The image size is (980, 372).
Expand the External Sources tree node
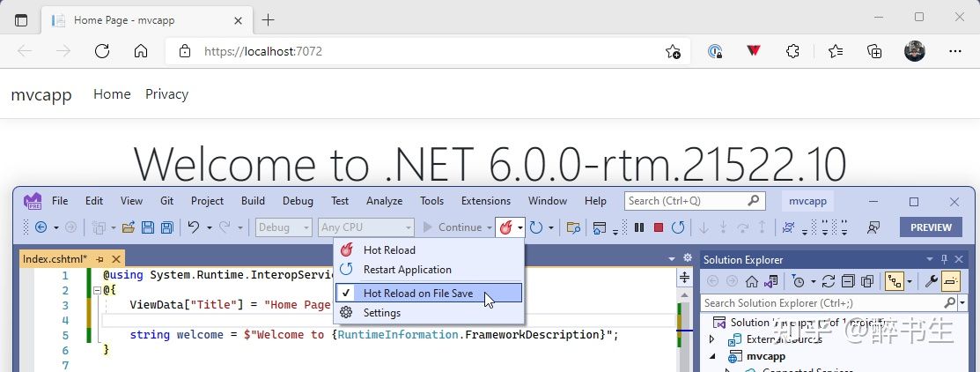coord(711,339)
